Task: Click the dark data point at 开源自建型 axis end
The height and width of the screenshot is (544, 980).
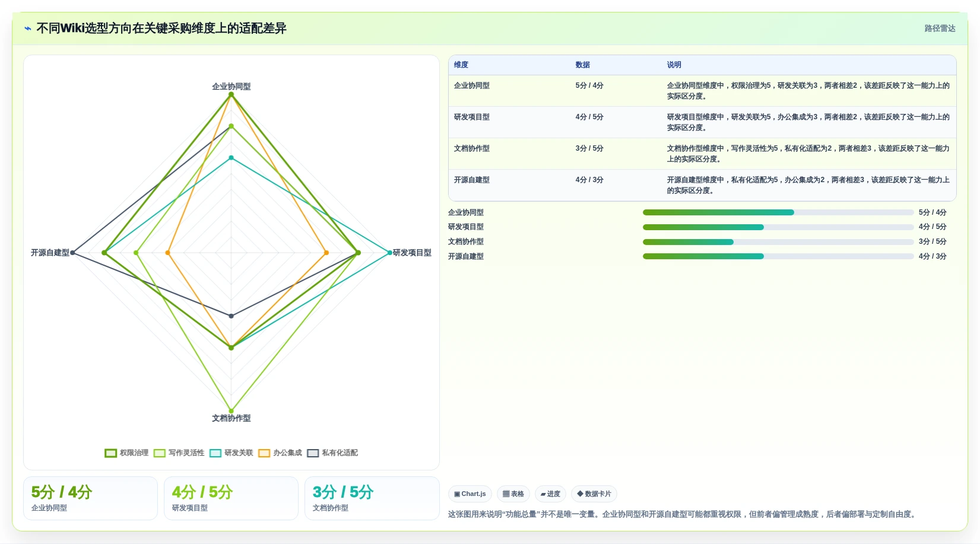Action: click(72, 253)
